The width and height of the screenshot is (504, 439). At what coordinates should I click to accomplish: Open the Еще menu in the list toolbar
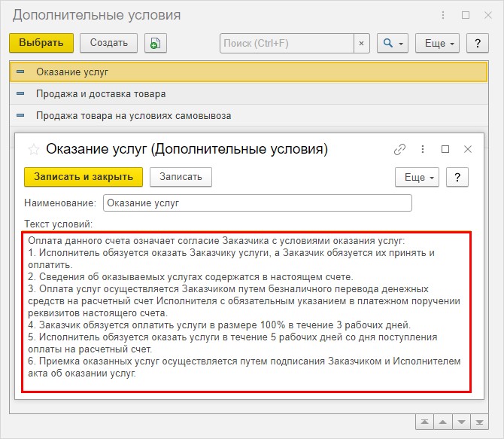438,43
